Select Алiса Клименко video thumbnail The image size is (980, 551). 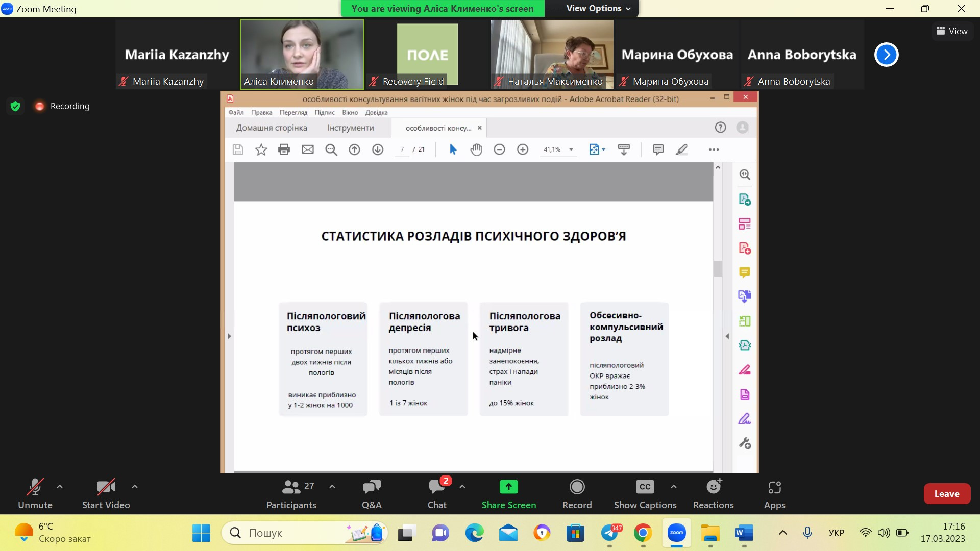tap(302, 54)
